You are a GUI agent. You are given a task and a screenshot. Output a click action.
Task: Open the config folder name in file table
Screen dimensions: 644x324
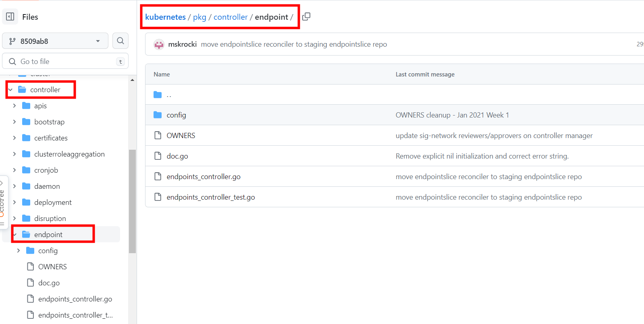[177, 115]
